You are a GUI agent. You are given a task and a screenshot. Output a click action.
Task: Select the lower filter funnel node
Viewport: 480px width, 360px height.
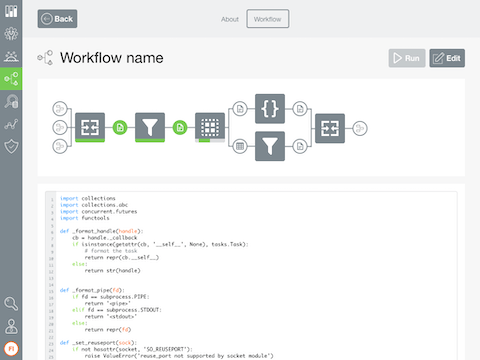pos(270,146)
